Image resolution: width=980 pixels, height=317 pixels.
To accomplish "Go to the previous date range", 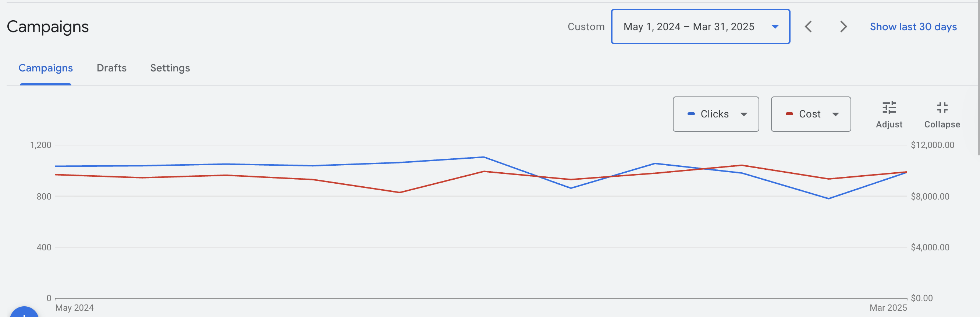I will tap(809, 27).
